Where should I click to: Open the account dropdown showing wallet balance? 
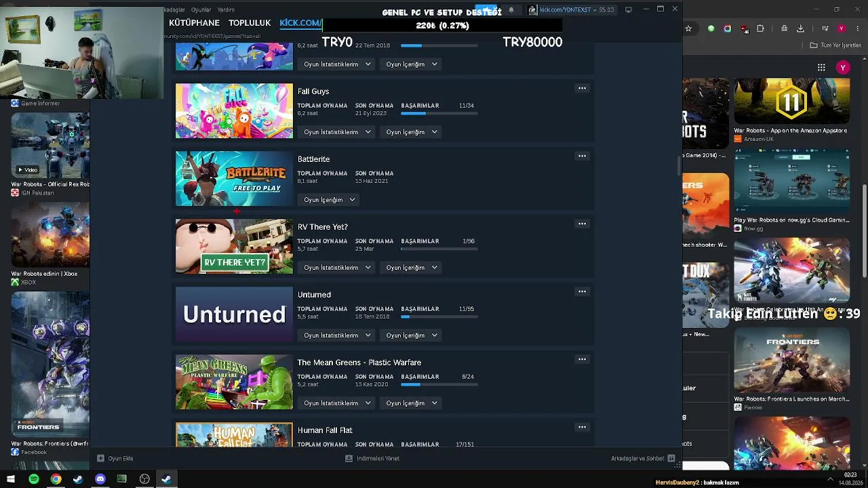tap(572, 9)
